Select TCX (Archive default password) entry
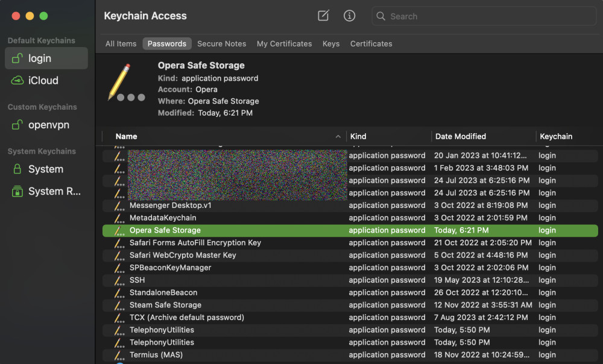Viewport: 603px width, 364px height. [186, 318]
